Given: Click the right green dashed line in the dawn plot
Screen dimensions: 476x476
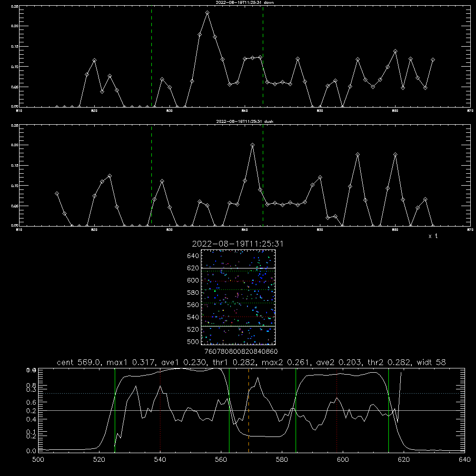Looking at the screenshot, I should [263, 56].
